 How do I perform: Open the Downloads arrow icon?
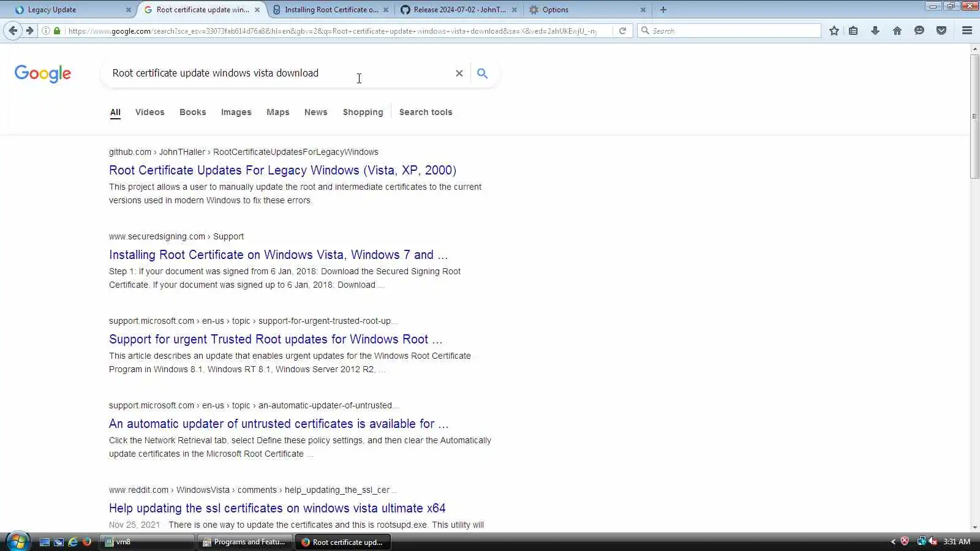pyautogui.click(x=875, y=31)
